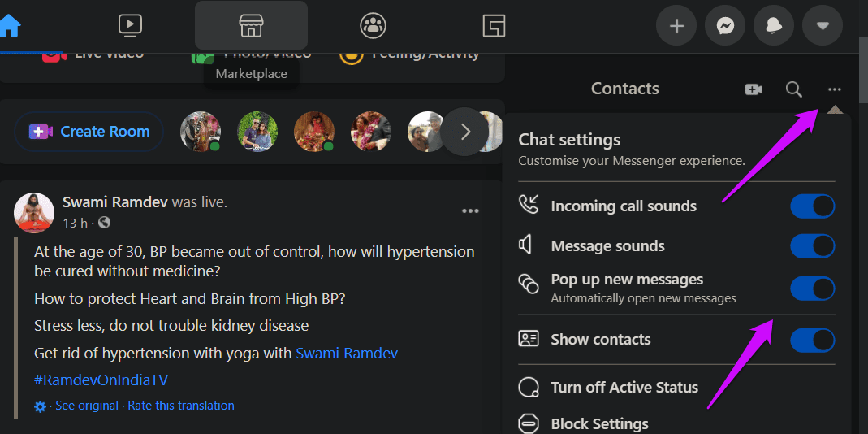The width and height of the screenshot is (868, 434).
Task: Toggle Pop up new messages switch
Action: (812, 289)
